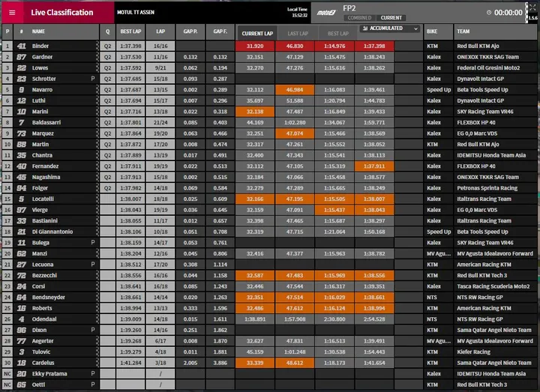
Task: Switch to CURRENT classification
Action: point(391,18)
